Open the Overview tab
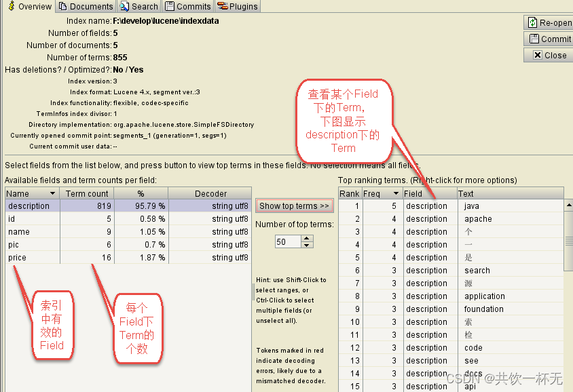Image resolution: width=573 pixels, height=392 pixels. tap(29, 6)
